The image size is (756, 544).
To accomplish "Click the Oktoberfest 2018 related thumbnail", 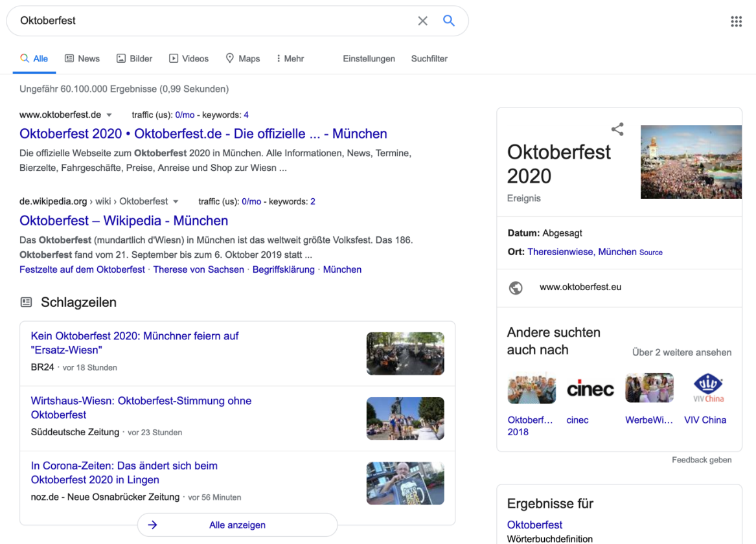I will 531,389.
